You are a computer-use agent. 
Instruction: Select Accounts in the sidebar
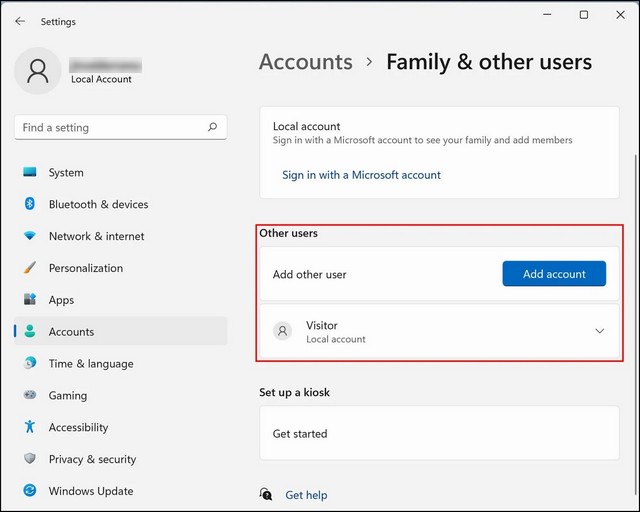[120, 332]
